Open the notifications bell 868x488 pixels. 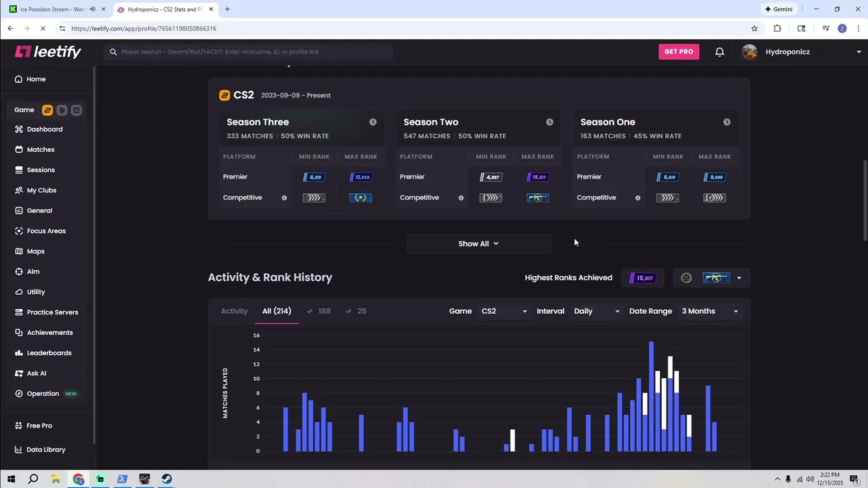pos(719,52)
